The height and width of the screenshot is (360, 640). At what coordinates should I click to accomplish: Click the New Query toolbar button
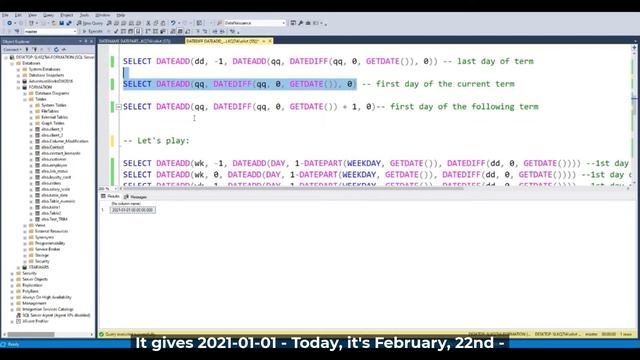point(90,23)
